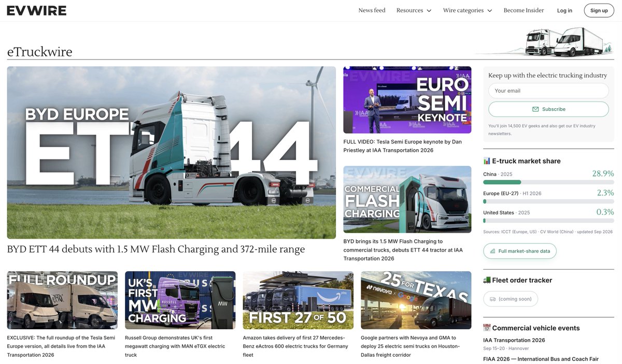Open the Commercial Flash Charging thumbnail
Viewport: 622px width, 364px height.
pos(407,199)
